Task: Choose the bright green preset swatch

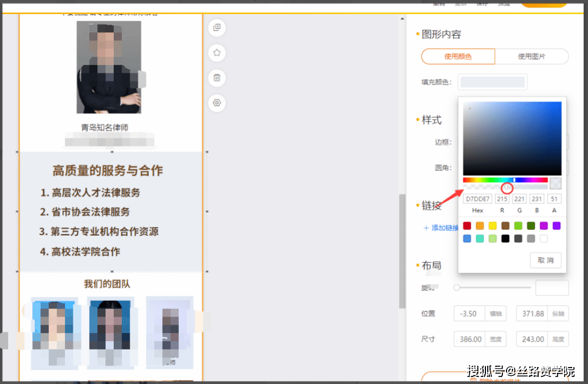Action: tap(518, 226)
